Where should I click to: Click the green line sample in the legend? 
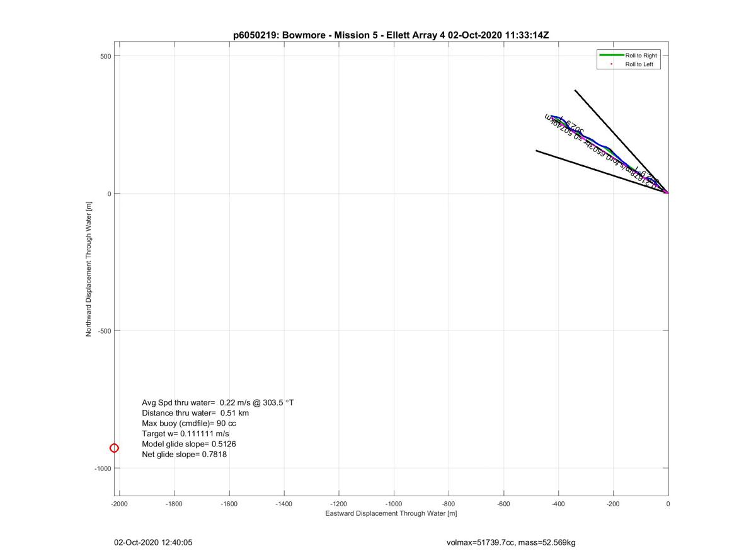pos(611,55)
